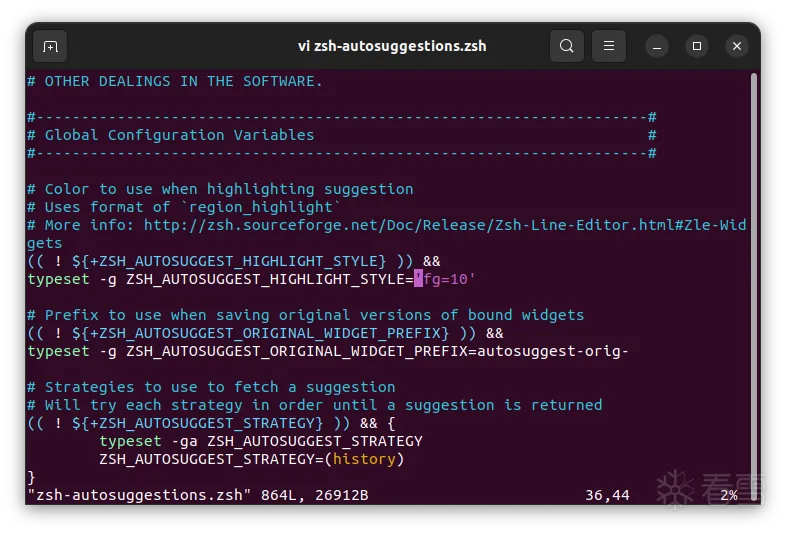This screenshot has width=786, height=533.
Task: Open terminal search
Action: (566, 46)
